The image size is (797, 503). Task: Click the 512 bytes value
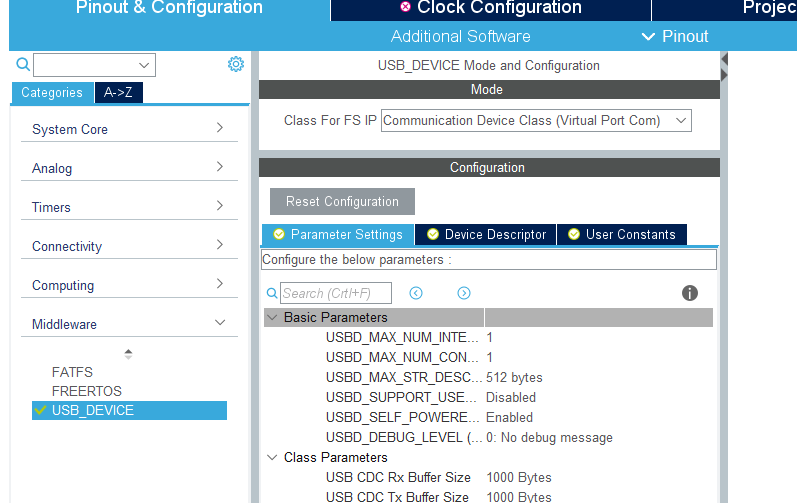tap(514, 378)
